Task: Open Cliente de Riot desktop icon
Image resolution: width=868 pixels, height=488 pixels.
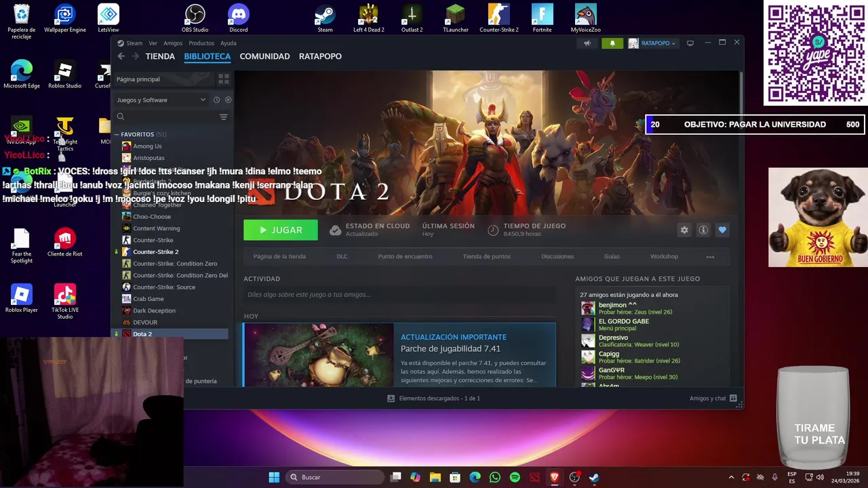Action: pos(65,243)
